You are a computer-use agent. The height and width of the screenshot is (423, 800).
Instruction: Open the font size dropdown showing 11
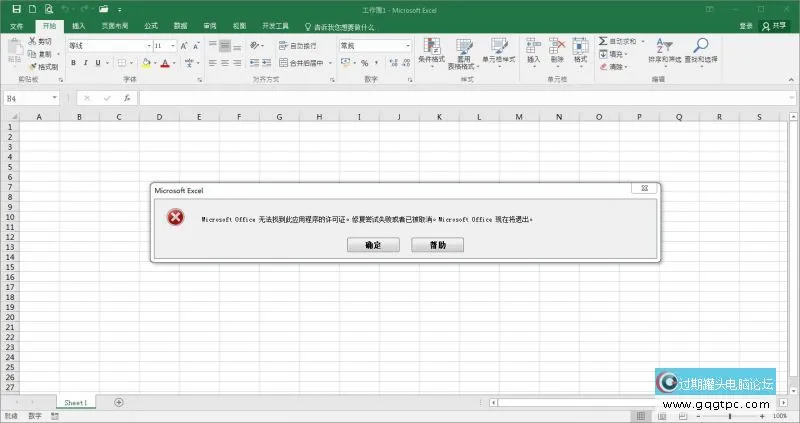(173, 46)
